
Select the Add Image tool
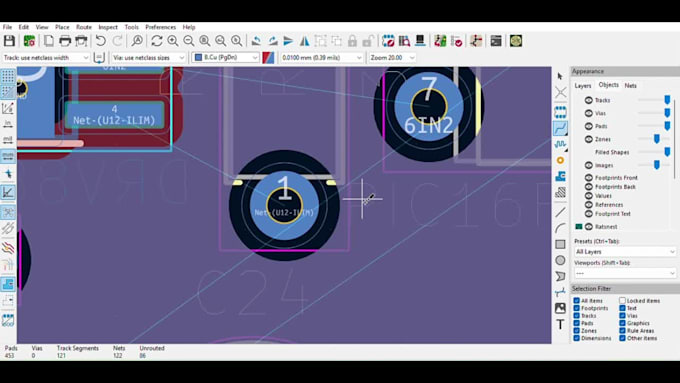coord(560,308)
